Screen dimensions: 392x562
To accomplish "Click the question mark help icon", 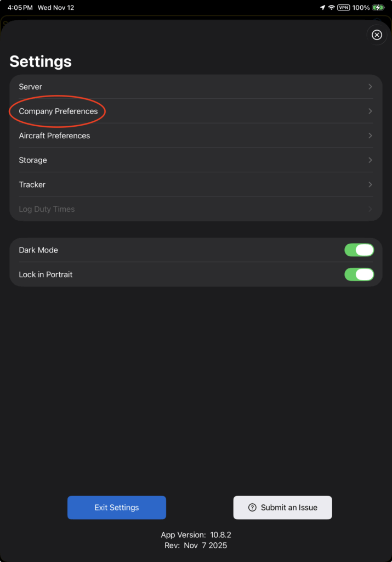I will point(252,508).
